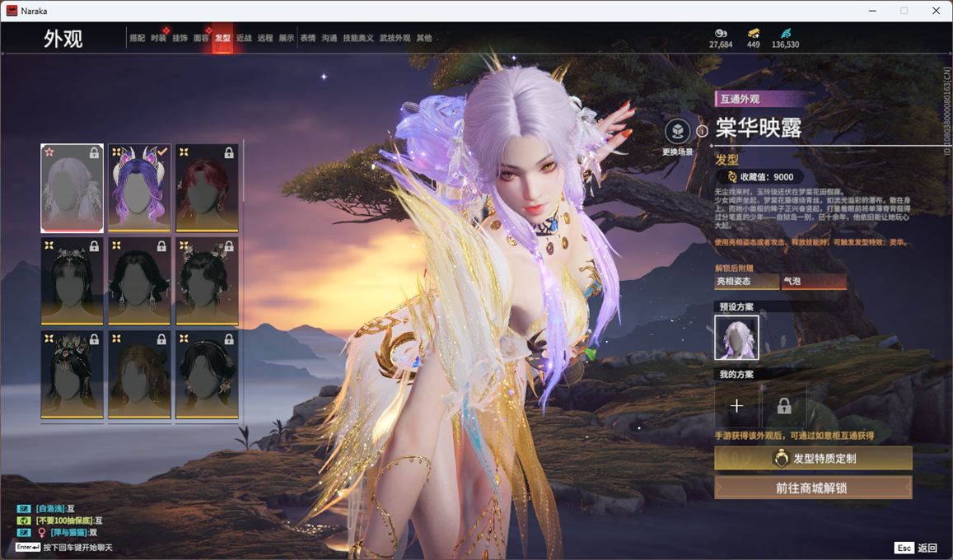The width and height of the screenshot is (953, 560).
Task: Select the red hairstyle thumbnail
Action: [x=207, y=188]
